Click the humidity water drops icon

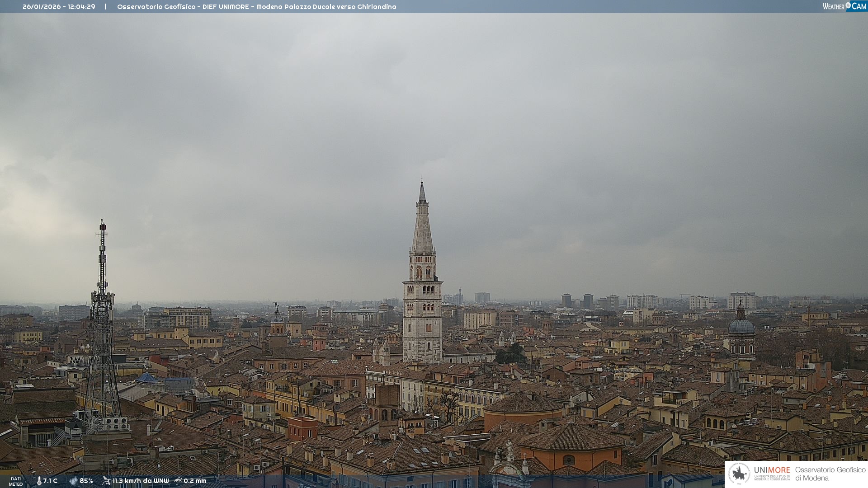[x=73, y=481]
